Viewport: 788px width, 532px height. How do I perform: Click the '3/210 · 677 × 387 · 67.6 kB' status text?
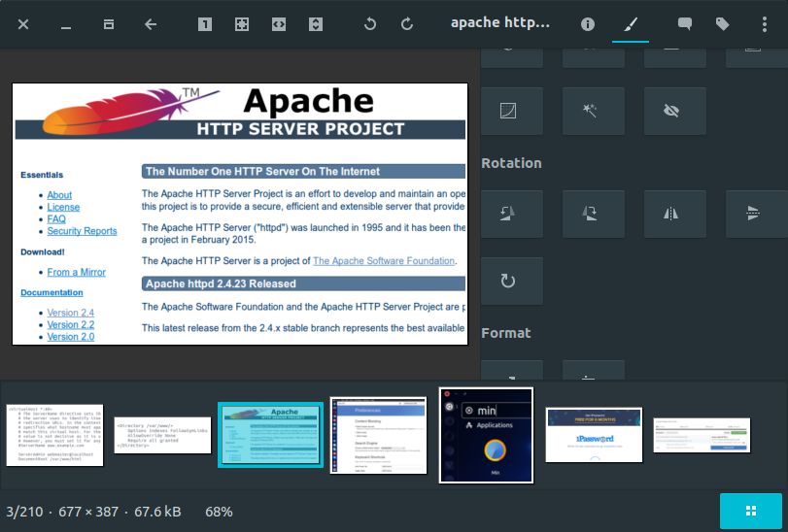tap(93, 512)
